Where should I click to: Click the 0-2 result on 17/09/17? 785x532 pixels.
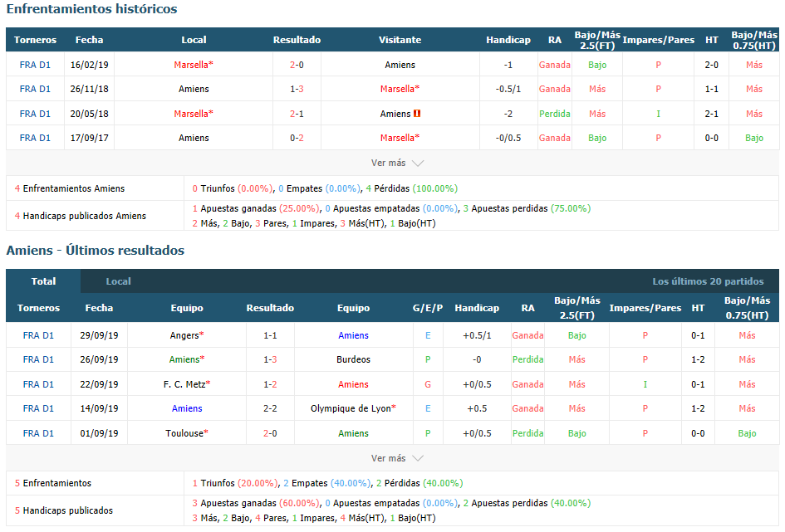[x=297, y=138]
